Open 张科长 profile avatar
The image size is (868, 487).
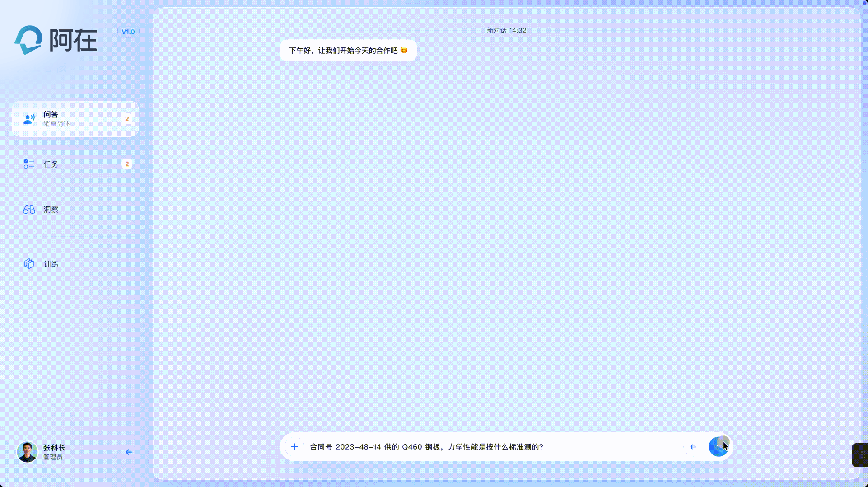click(27, 452)
